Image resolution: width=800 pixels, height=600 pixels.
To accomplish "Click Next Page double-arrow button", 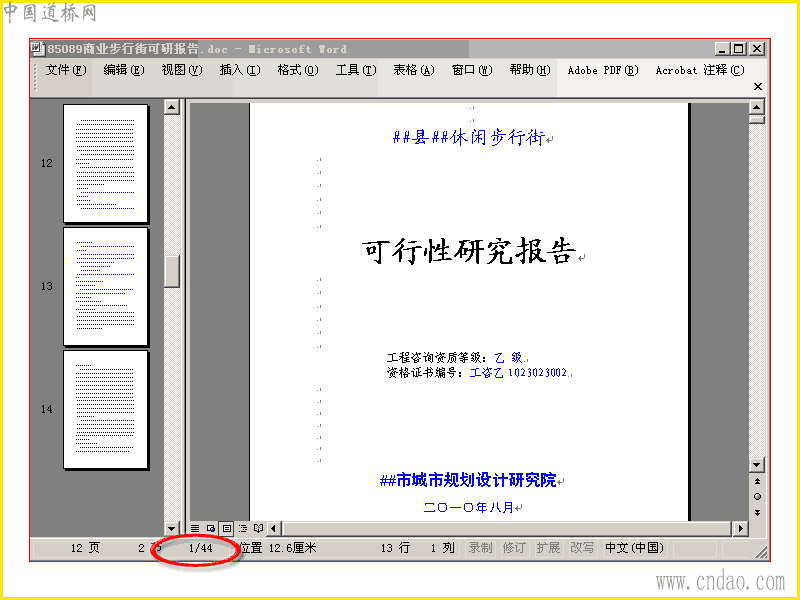I will click(757, 512).
